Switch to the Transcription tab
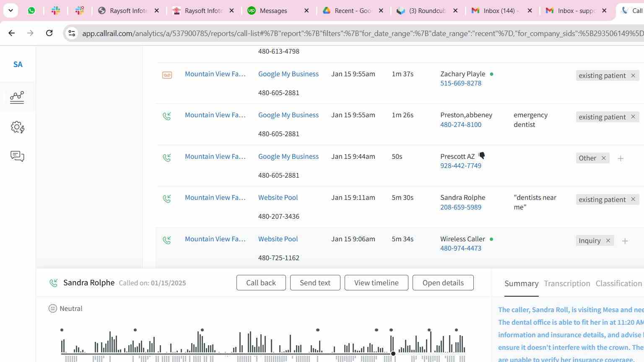Viewport: 644px width, 362px height. [567, 284]
